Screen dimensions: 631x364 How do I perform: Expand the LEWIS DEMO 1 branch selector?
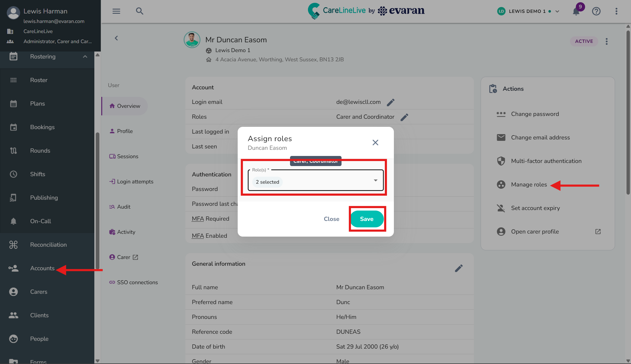tap(557, 11)
